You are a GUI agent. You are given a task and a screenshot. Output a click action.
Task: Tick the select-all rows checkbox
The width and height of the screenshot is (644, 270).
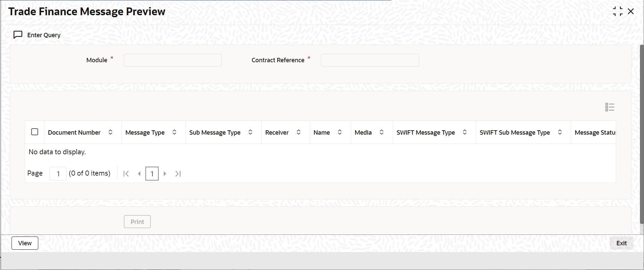(35, 132)
